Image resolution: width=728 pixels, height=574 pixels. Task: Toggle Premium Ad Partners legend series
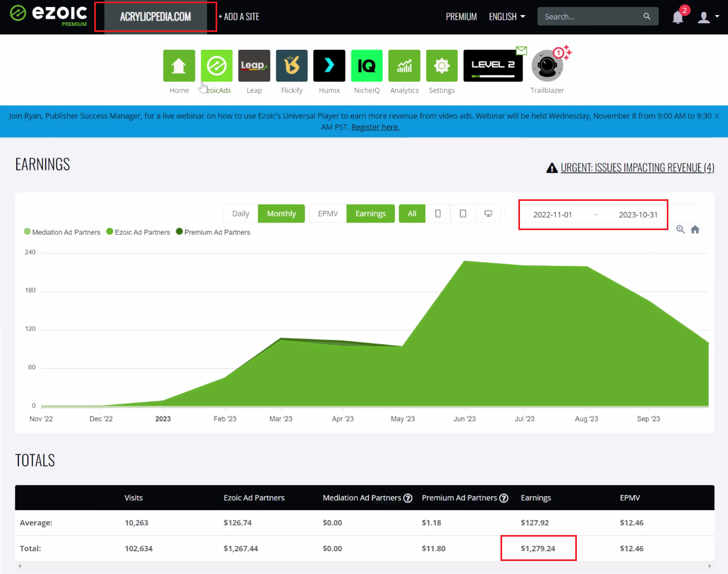click(213, 232)
